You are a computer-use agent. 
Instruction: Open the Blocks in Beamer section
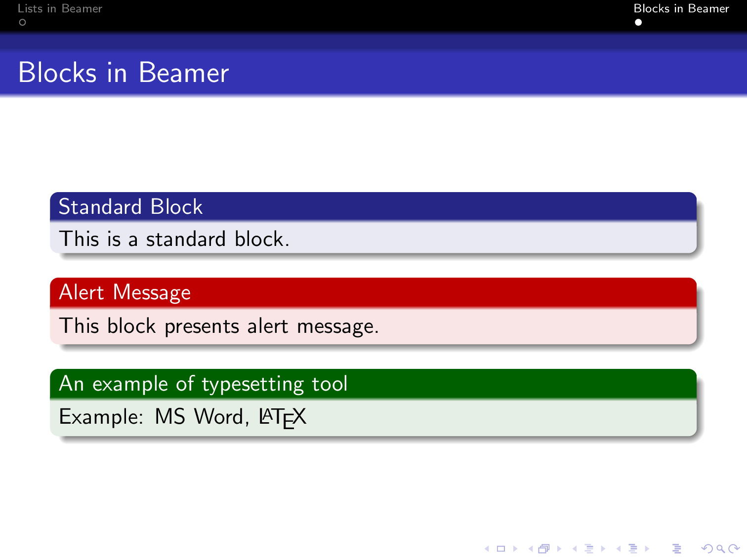tap(682, 8)
